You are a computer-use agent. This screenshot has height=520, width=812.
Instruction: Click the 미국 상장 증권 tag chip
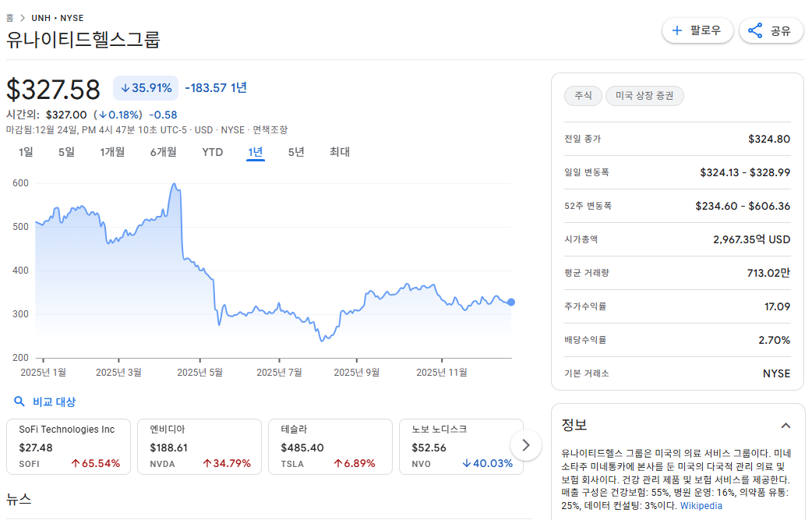click(644, 95)
